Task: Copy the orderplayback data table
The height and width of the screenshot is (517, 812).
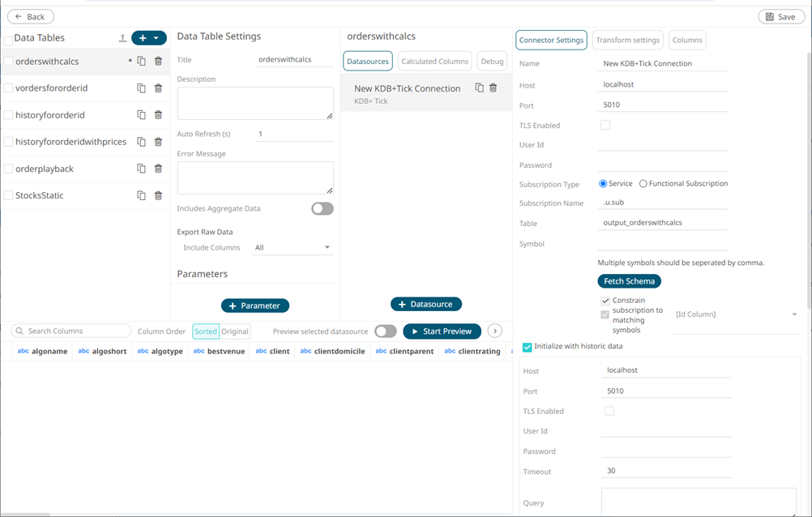Action: [141, 169]
